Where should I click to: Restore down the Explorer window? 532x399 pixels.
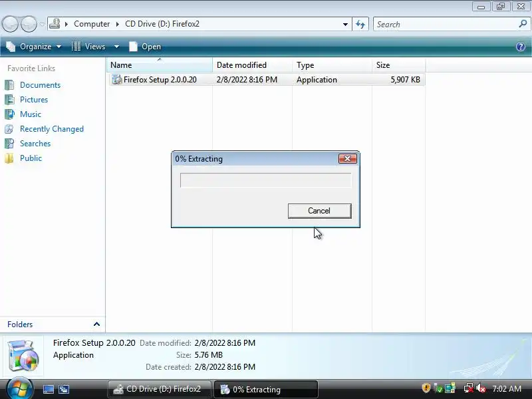[501, 7]
